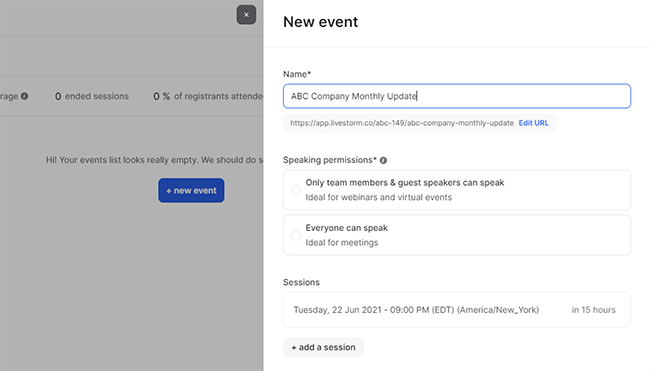Click the 'Sessions' label
The image size is (650, 371).
[x=301, y=282]
